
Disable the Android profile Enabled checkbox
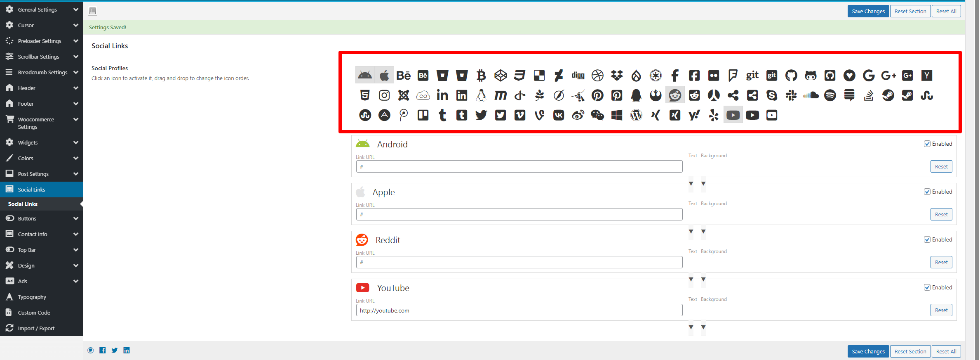point(927,144)
